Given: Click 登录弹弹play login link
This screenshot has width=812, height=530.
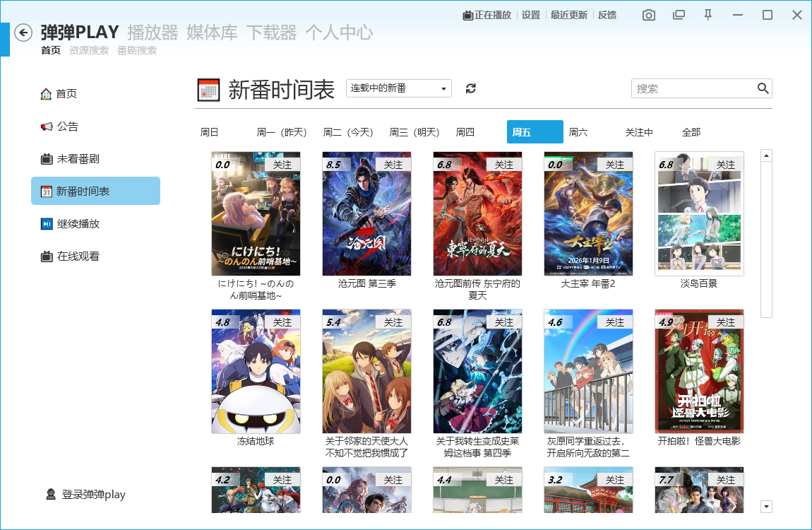Looking at the screenshot, I should coord(86,494).
